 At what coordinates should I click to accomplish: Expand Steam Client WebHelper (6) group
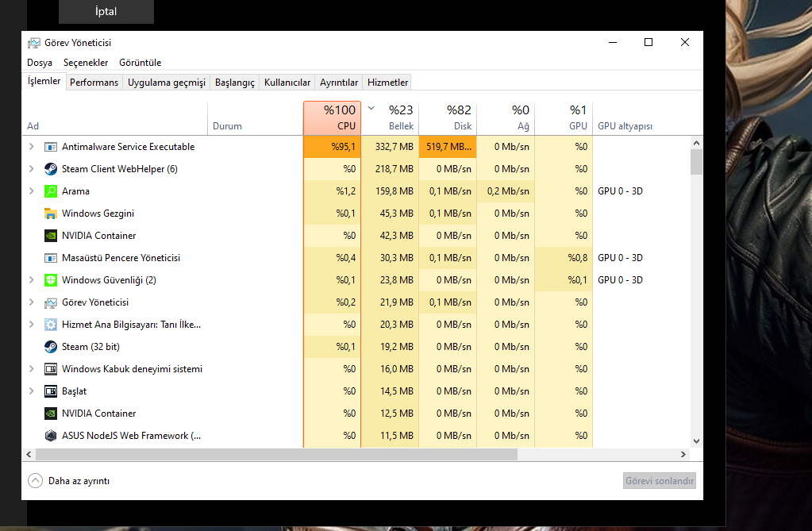tap(32, 169)
